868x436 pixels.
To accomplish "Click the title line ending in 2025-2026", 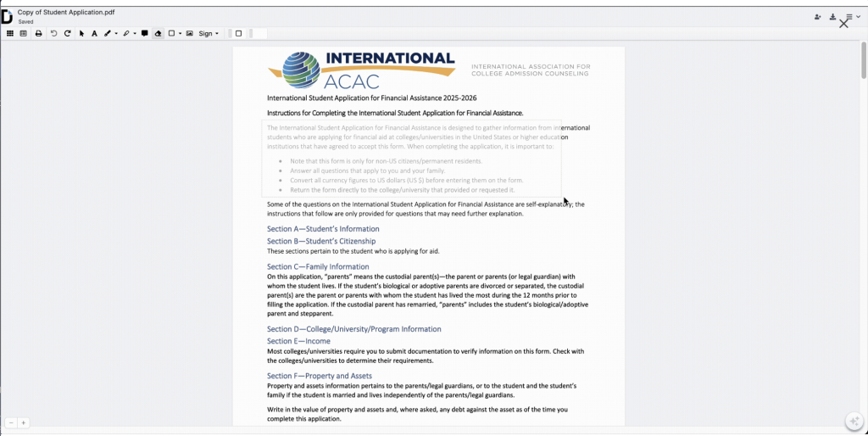I will [372, 98].
